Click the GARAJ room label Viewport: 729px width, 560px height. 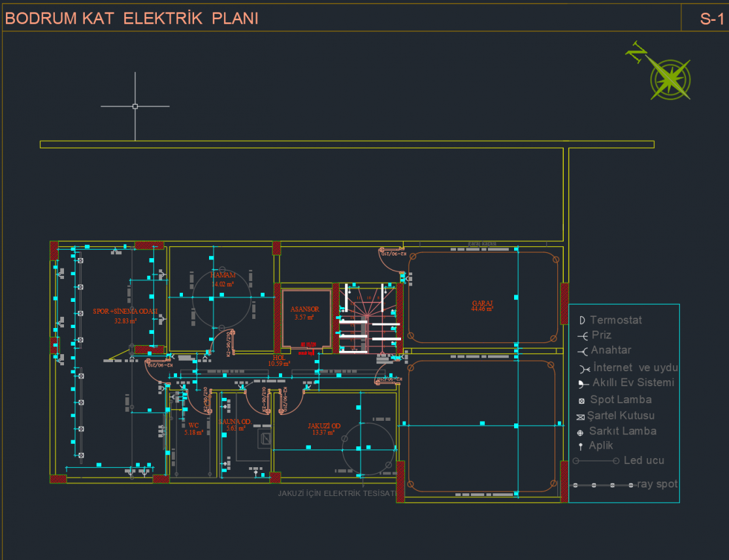482,304
